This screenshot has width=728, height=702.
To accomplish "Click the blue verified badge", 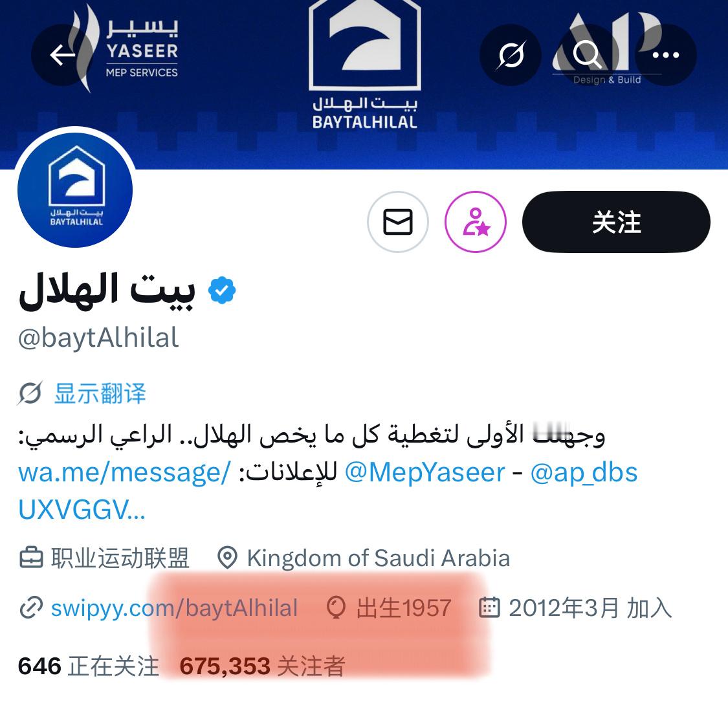I will pyautogui.click(x=222, y=290).
